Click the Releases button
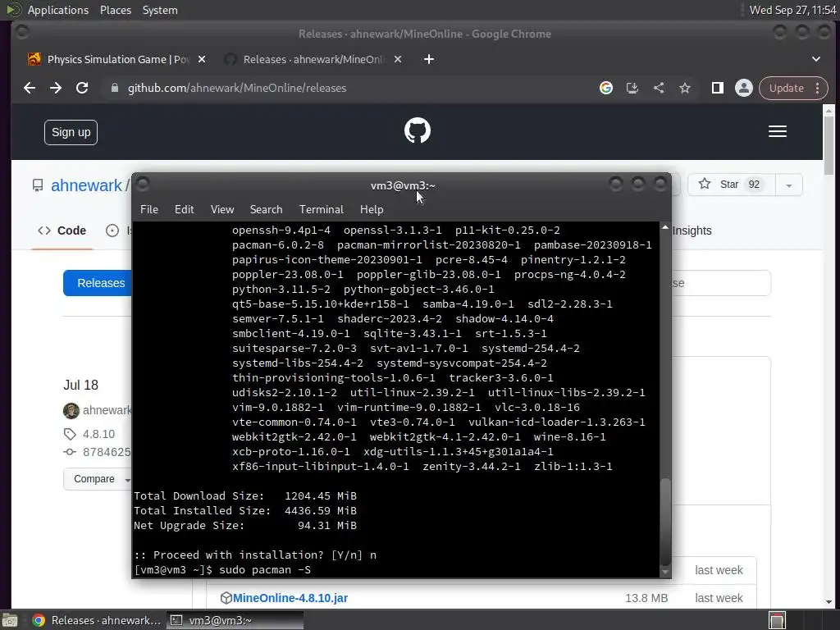840x630 pixels. coord(98,283)
